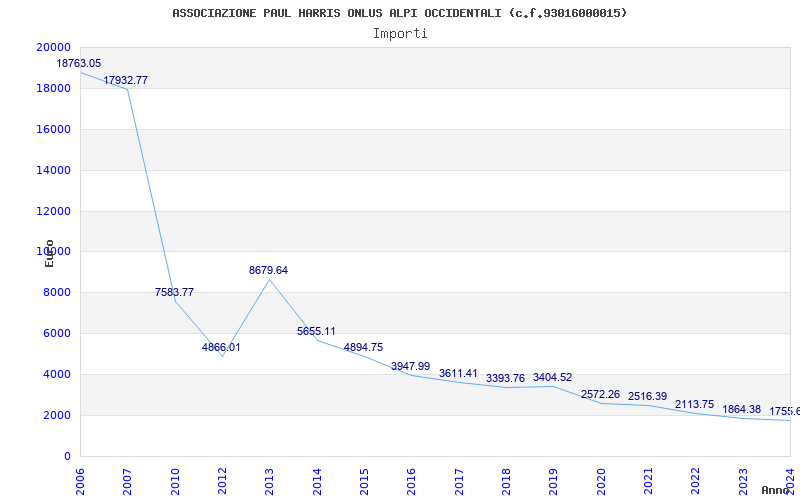Select the data label 3947.99
Viewport: 800px width, 500px height.
pos(411,366)
